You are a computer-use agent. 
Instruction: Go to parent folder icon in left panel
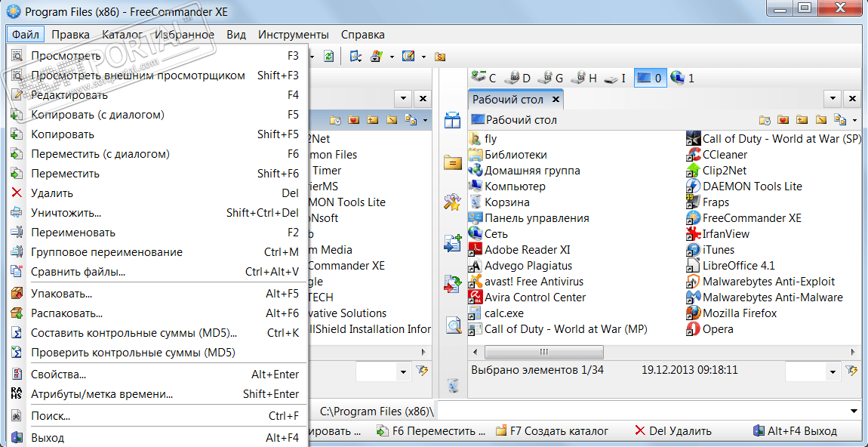coord(373,119)
